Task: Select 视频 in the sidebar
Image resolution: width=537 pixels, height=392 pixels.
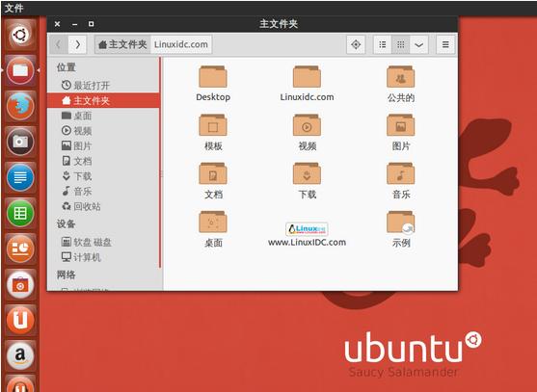Action: [x=103, y=131]
